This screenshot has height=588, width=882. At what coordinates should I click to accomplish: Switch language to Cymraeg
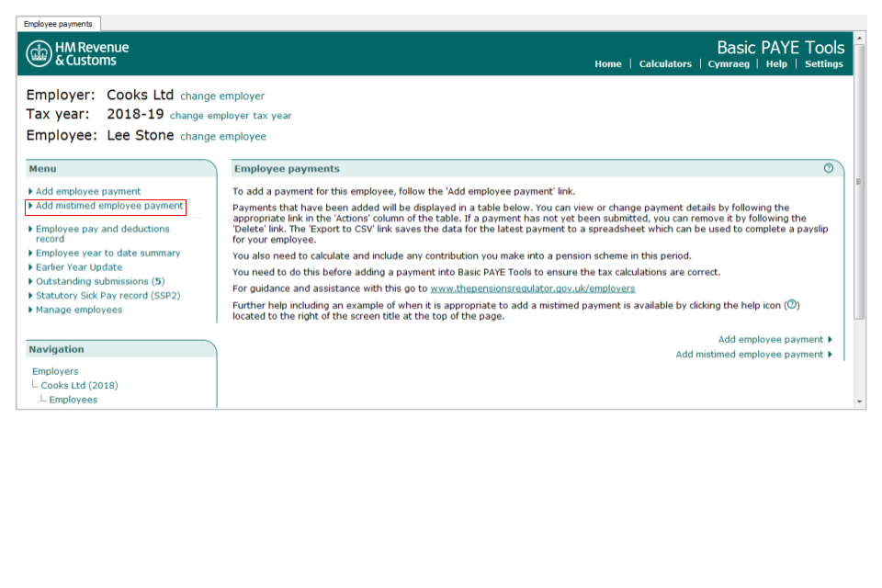(729, 64)
